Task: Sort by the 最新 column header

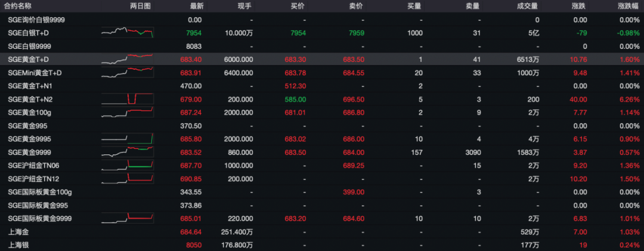Action: point(196,6)
